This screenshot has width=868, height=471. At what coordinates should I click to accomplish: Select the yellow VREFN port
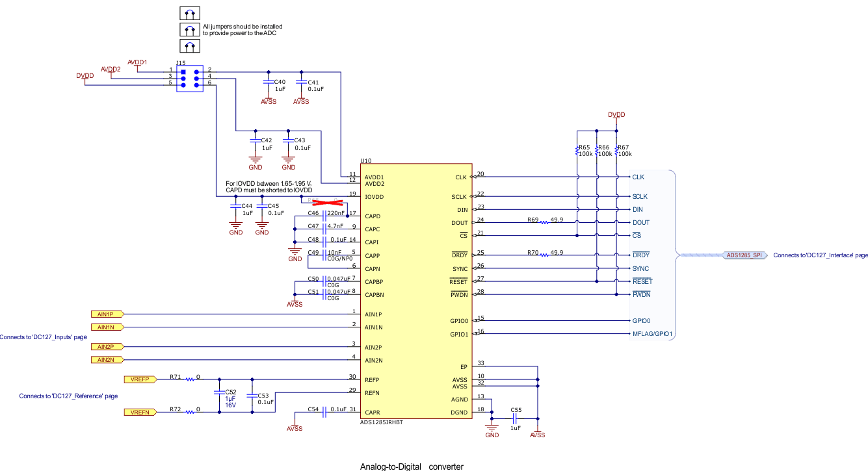140,412
